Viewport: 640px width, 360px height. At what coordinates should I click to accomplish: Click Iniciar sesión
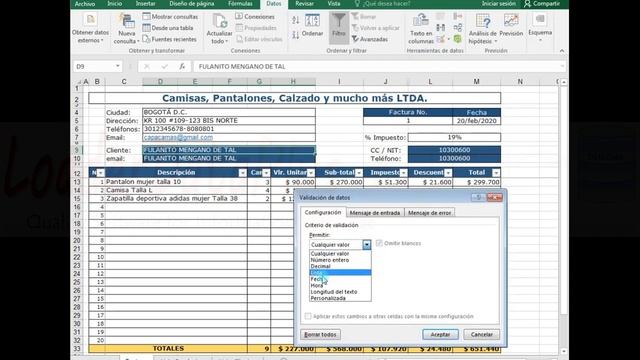tap(498, 4)
